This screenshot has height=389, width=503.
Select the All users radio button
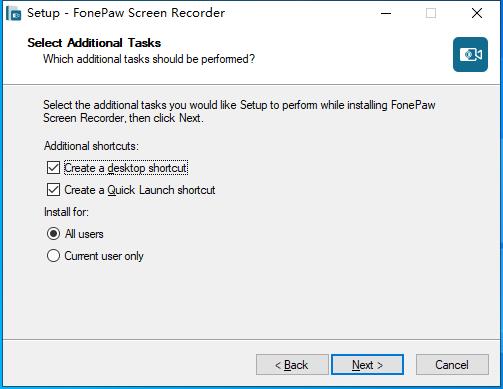(x=53, y=234)
